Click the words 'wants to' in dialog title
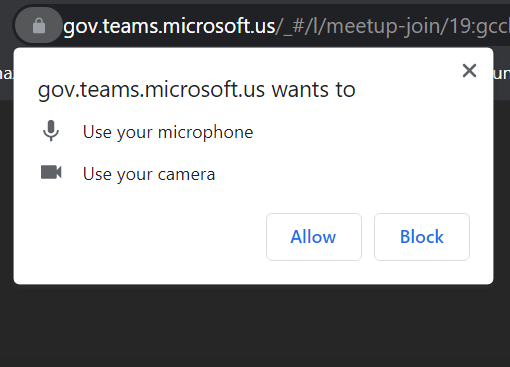 (314, 90)
